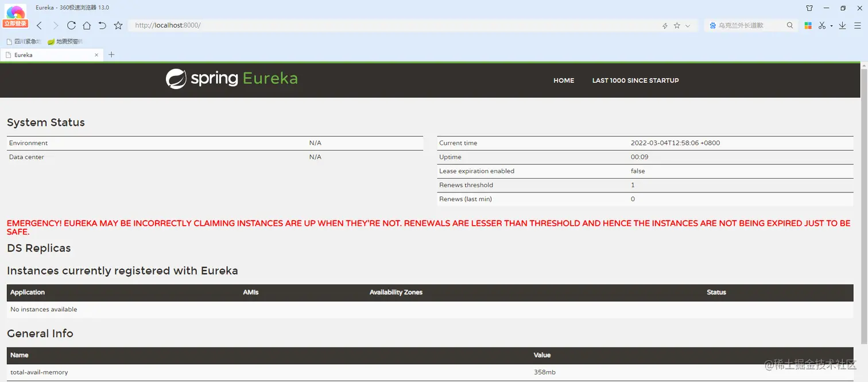Open the downloads arrow icon

coord(842,25)
